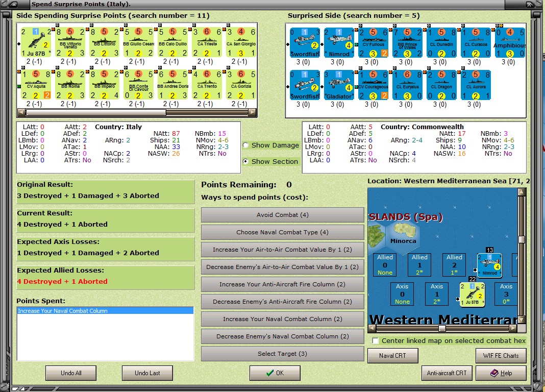Image resolution: width=545 pixels, height=392 pixels.
Task: Click the Italian units list right scroll arrow
Action: coord(253,112)
